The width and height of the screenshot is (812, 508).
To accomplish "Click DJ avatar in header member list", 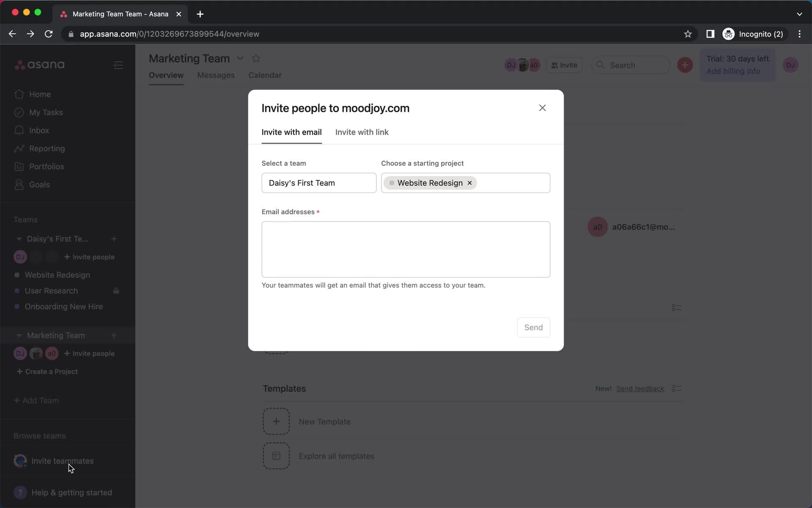I will click(x=510, y=65).
